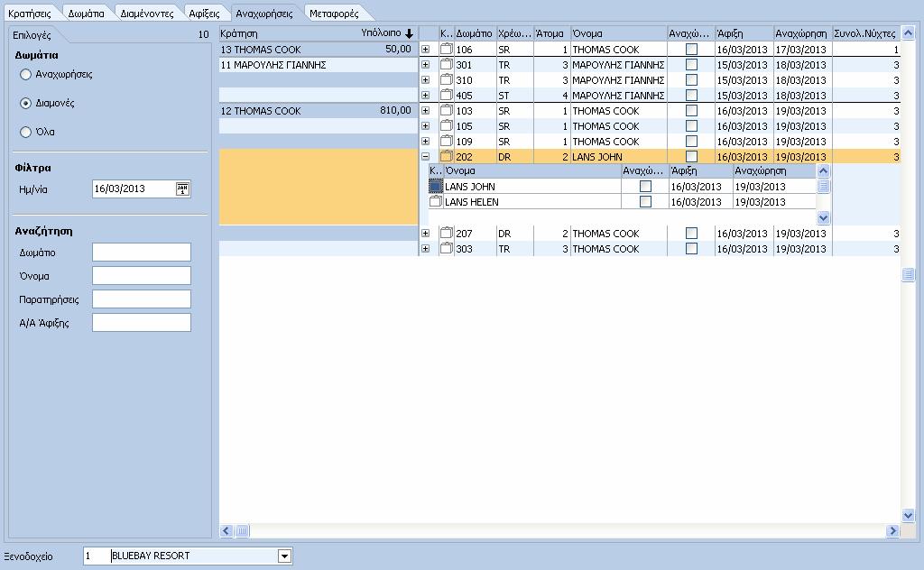Switch to the Αναχωρήσεις tab
924x570 pixels.
pyautogui.click(x=264, y=13)
